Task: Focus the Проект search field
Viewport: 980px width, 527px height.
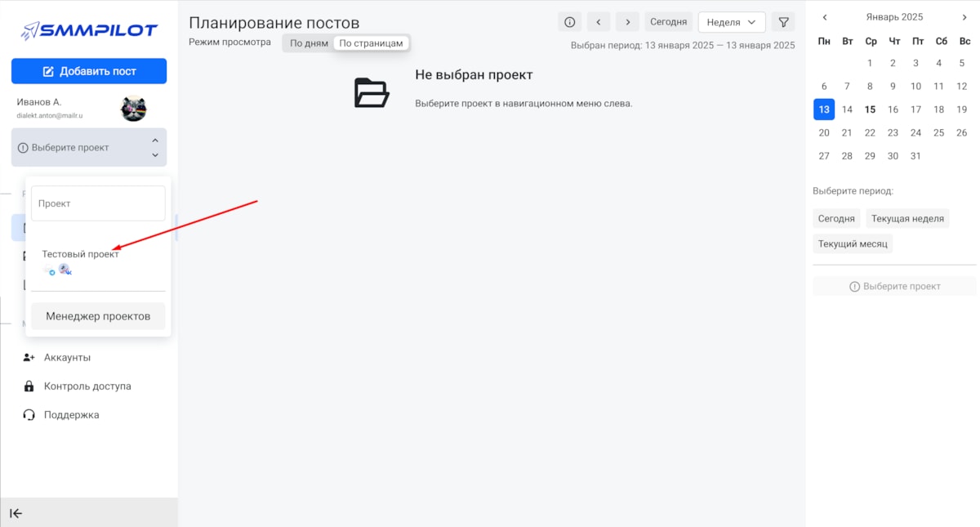Action: 98,203
